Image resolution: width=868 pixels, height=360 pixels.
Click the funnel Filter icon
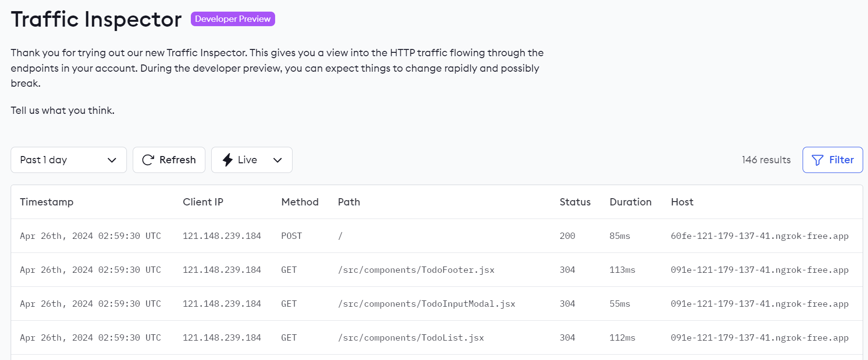[817, 160]
